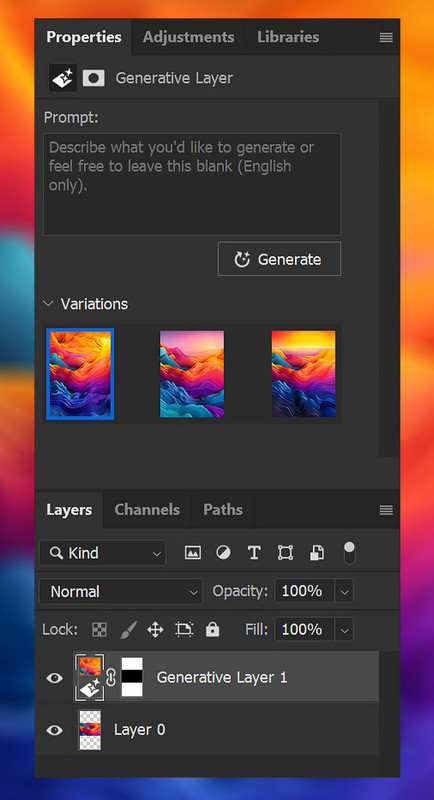Click link icon between layer and mask
Screen dimensions: 434x800
[111, 678]
